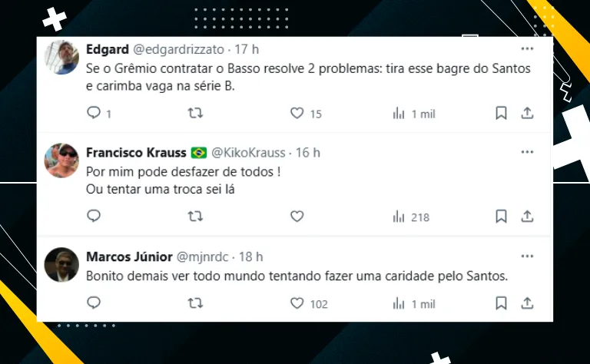Open more options on Edgard's tweet
590x364 pixels.
pos(527,49)
